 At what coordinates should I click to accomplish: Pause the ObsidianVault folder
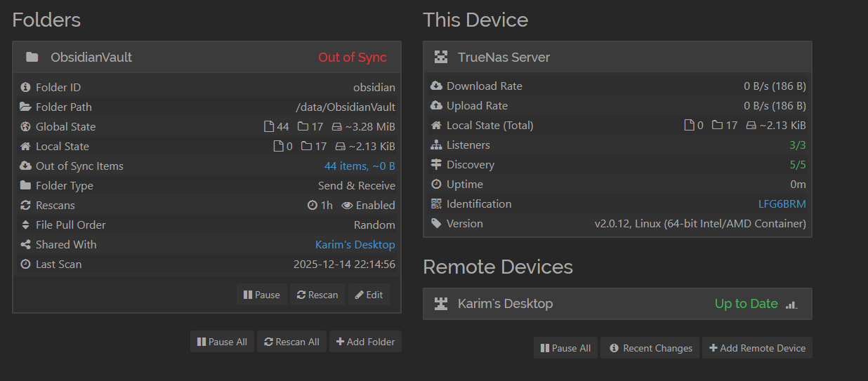click(262, 295)
